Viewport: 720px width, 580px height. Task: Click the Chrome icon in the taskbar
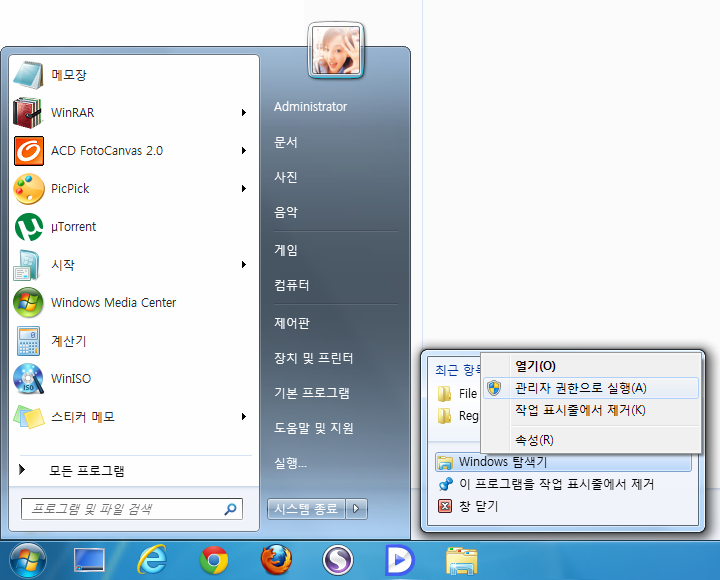point(213,560)
